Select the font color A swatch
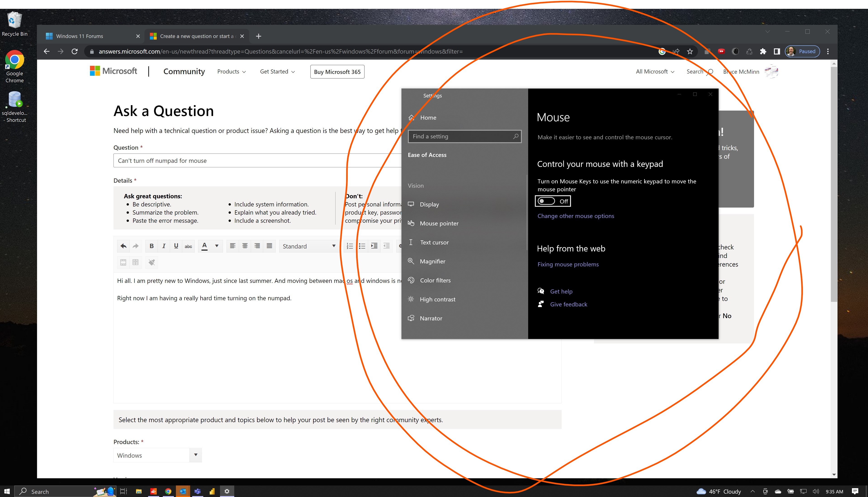The image size is (868, 497). click(x=204, y=246)
